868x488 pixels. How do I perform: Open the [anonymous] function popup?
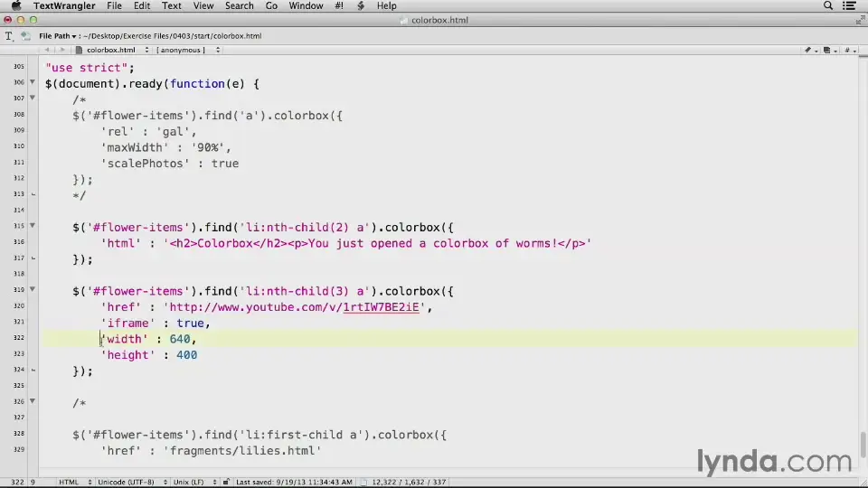point(188,50)
